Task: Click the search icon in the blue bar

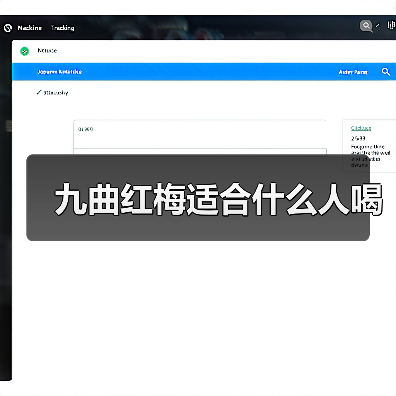Action: coord(386,72)
